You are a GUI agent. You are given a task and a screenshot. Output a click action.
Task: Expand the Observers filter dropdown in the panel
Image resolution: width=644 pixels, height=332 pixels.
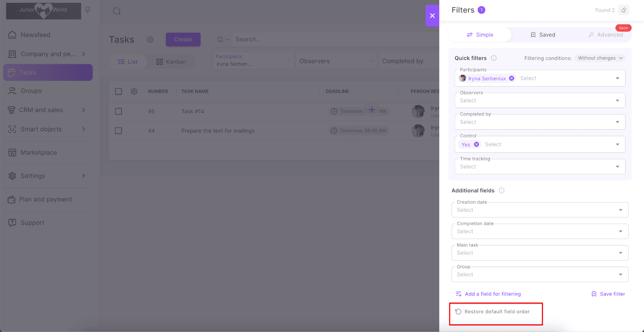[x=617, y=101]
